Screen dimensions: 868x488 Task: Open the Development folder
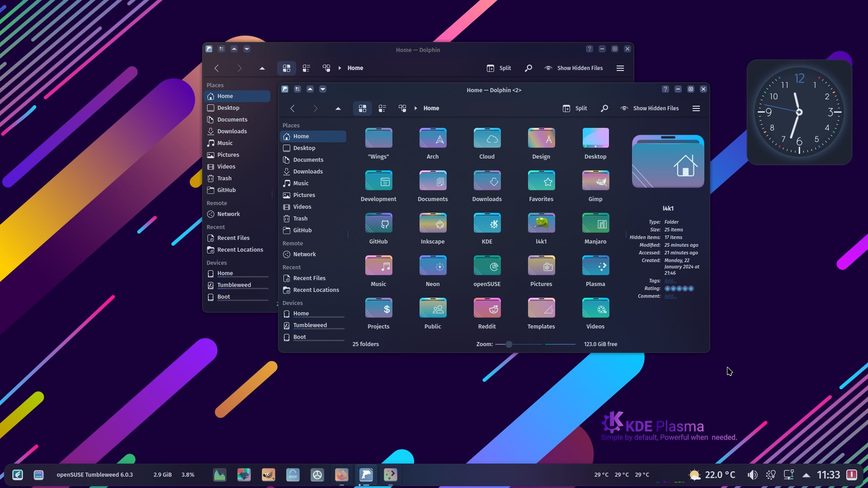tap(378, 186)
